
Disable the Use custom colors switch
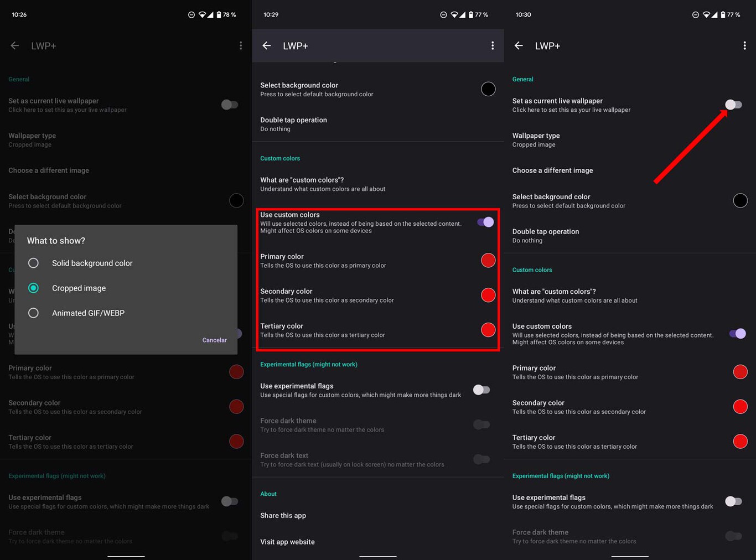tap(485, 221)
